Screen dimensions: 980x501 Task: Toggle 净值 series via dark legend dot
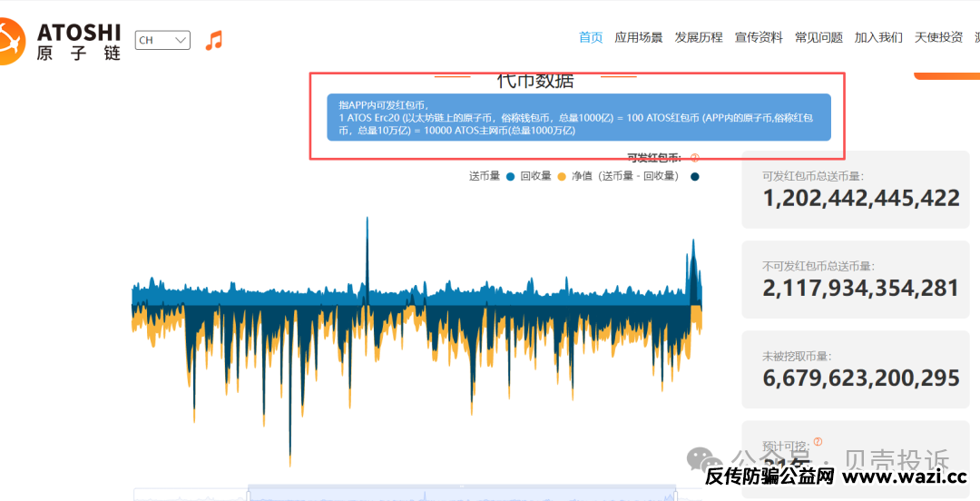(694, 177)
